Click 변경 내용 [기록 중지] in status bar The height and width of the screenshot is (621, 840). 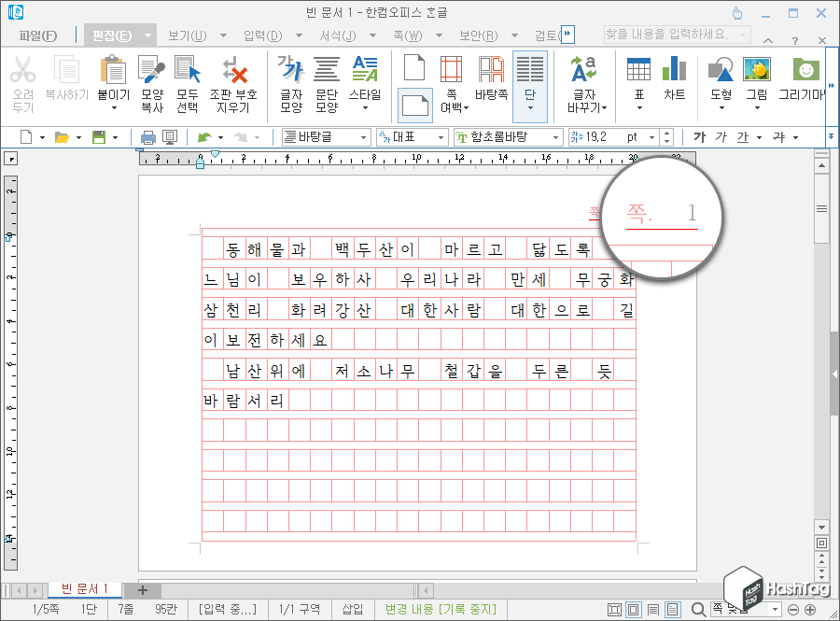click(x=441, y=609)
